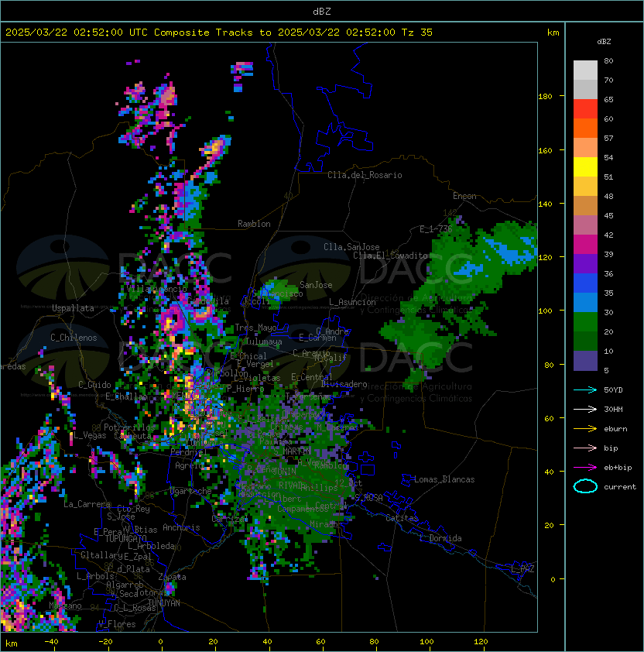Click the cyan 50YD arrow legend icon
Viewport: 644px width, 652px height.
click(585, 390)
